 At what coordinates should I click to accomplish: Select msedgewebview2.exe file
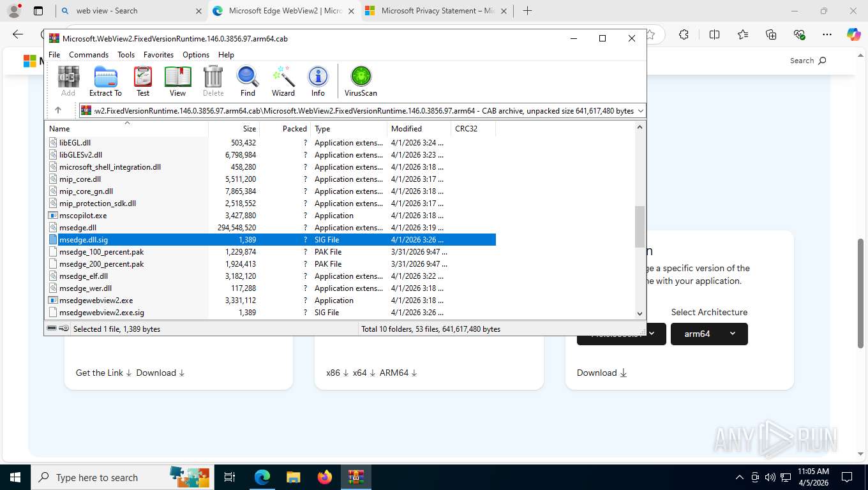tap(271, 301)
